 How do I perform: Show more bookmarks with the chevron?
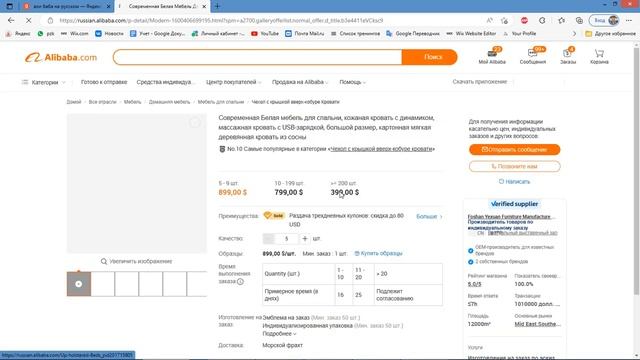[x=574, y=33]
